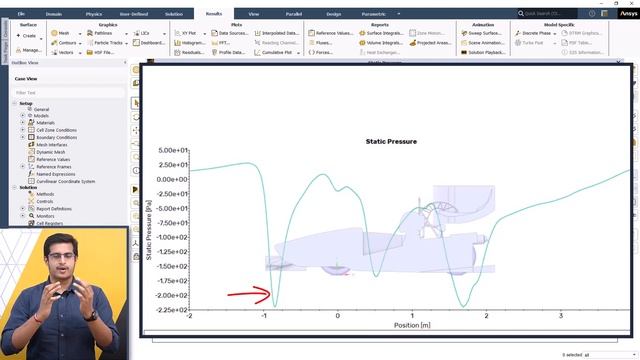The width and height of the screenshot is (640, 360).
Task: Open Manage surfaces option
Action: pyautogui.click(x=29, y=50)
